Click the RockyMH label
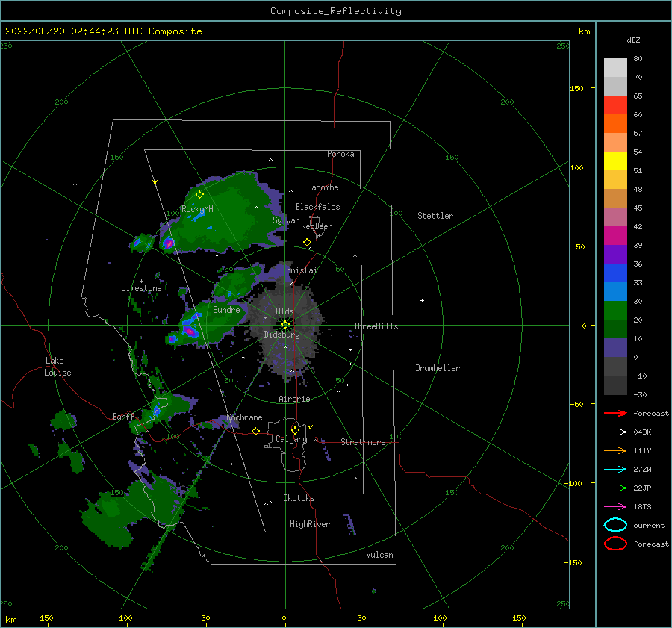 197,209
